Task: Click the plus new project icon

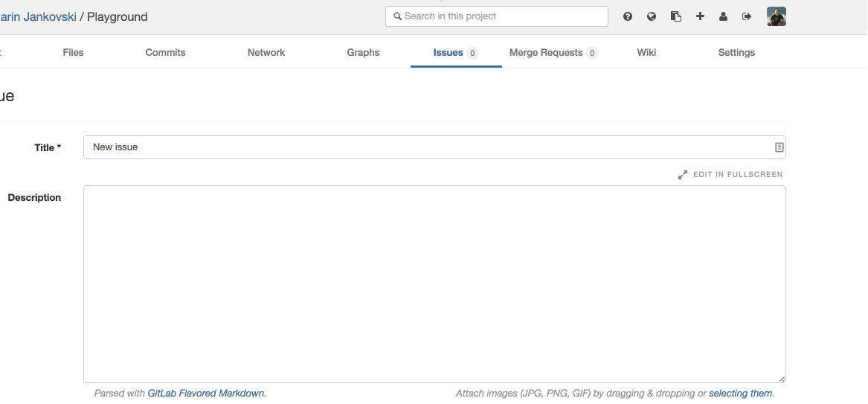Action: (700, 16)
